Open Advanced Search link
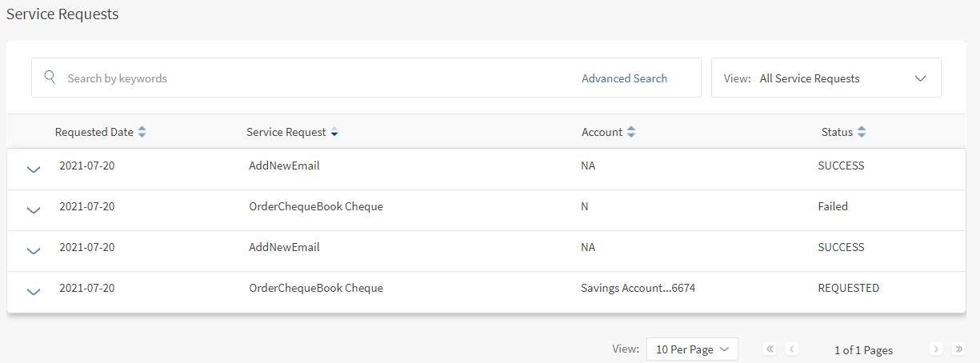 click(624, 78)
